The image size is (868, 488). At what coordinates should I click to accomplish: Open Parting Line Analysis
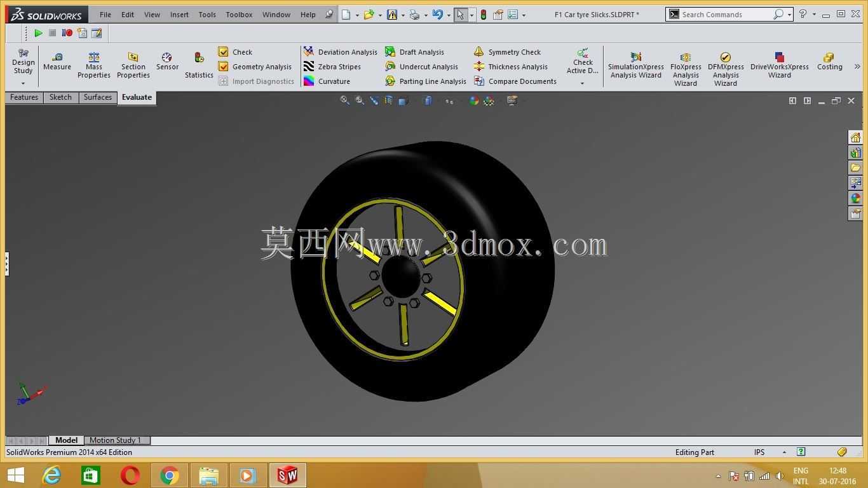[x=426, y=81]
